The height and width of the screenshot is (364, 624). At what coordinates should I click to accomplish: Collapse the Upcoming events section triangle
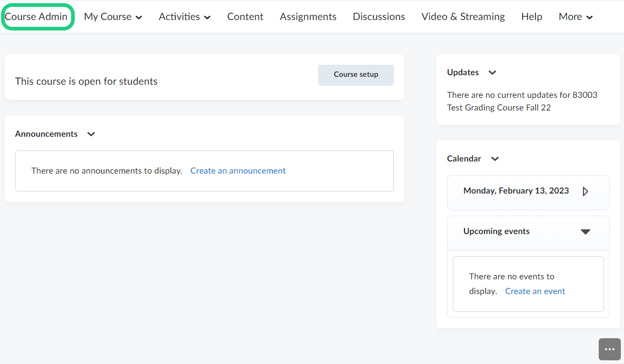click(585, 232)
